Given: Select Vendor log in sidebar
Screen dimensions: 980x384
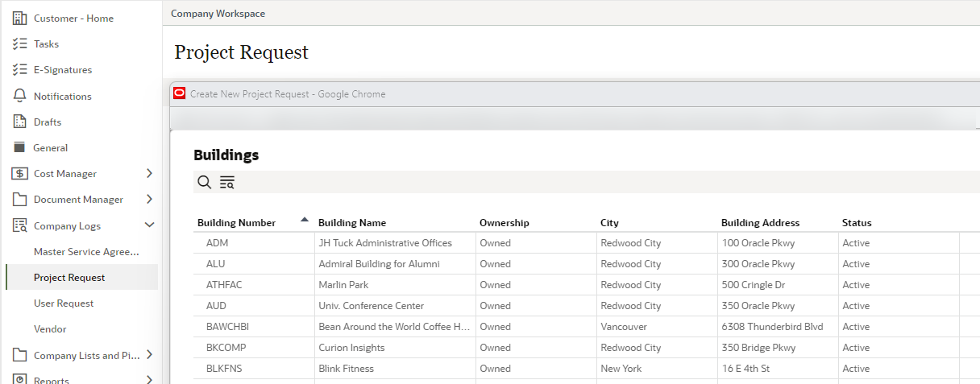Looking at the screenshot, I should pos(50,328).
